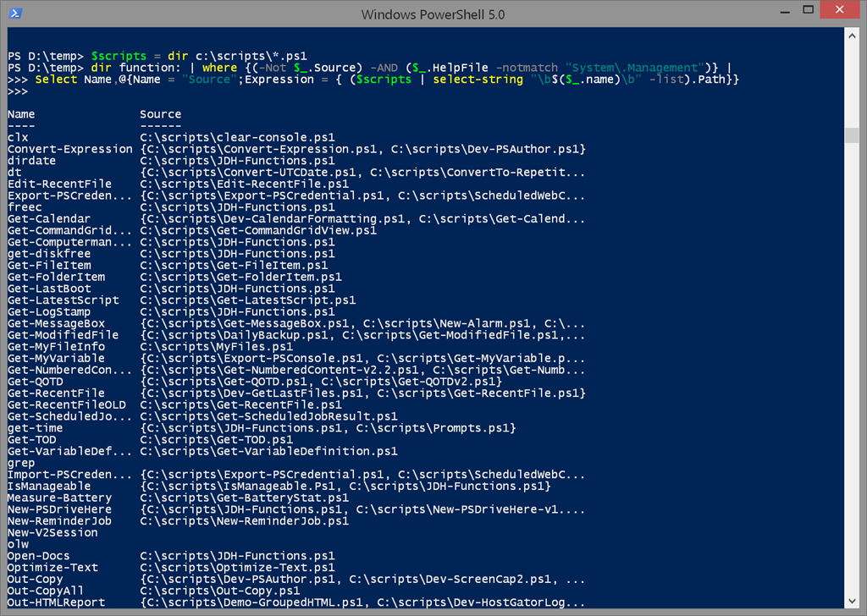Click the Import-PSCreden... function name
This screenshot has width=867, height=616.
[70, 475]
